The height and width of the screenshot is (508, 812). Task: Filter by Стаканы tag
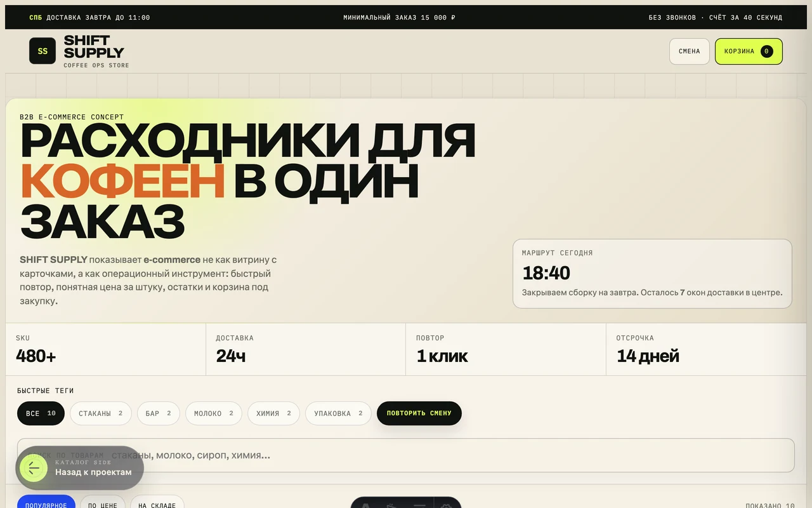(100, 413)
